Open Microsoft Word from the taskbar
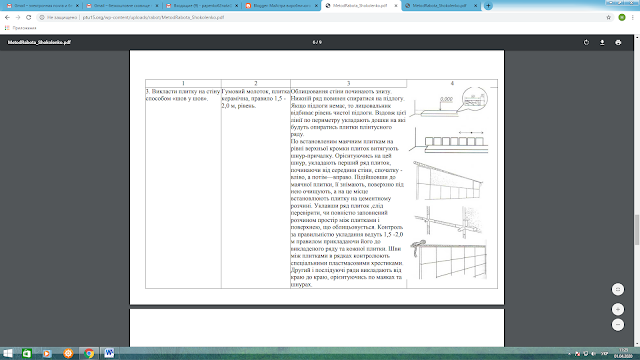 coord(109,353)
